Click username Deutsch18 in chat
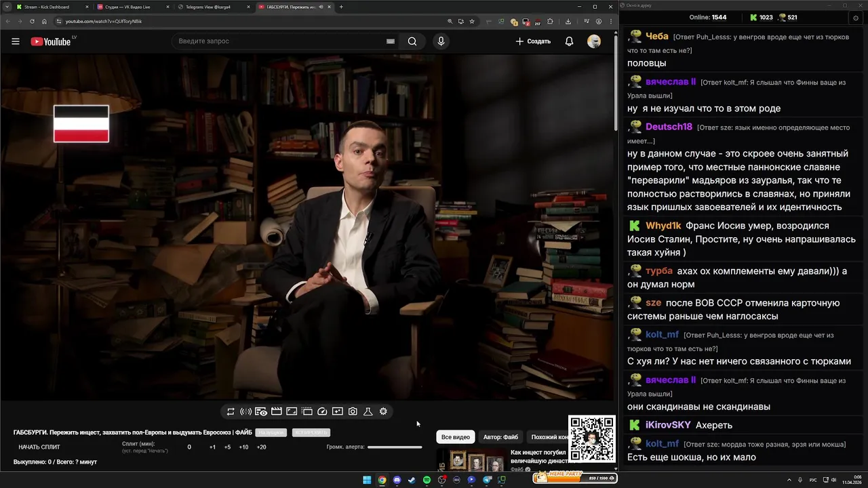 pos(669,127)
